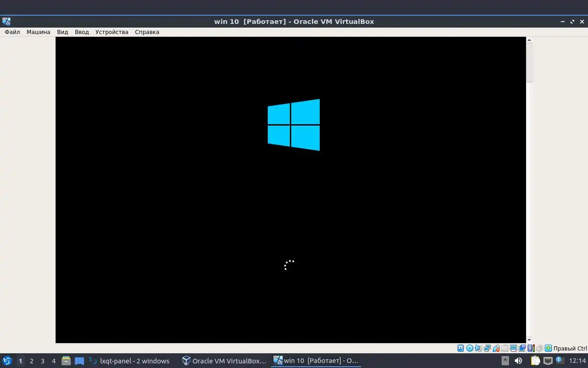The height and width of the screenshot is (368, 588).
Task: Switch to desktop 4
Action: point(53,361)
